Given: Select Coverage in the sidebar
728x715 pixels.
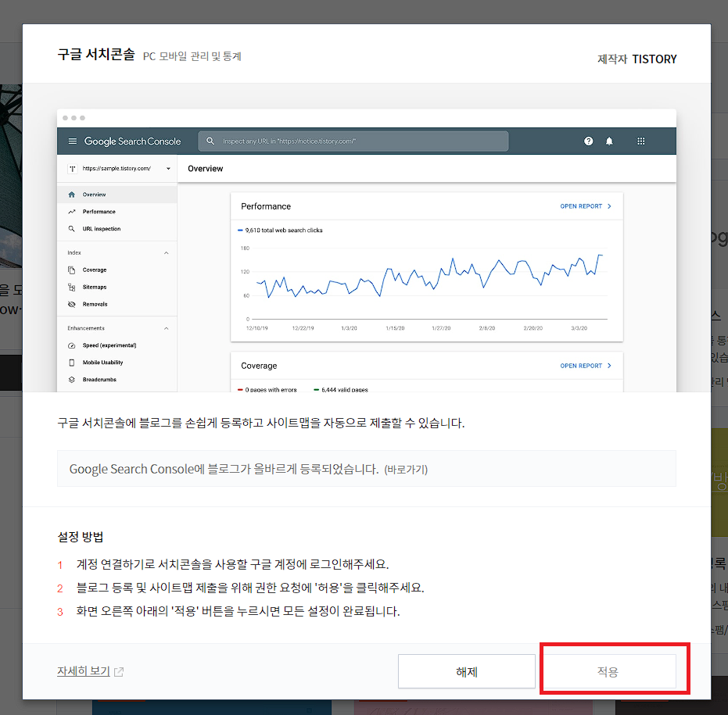Looking at the screenshot, I should click(117, 270).
